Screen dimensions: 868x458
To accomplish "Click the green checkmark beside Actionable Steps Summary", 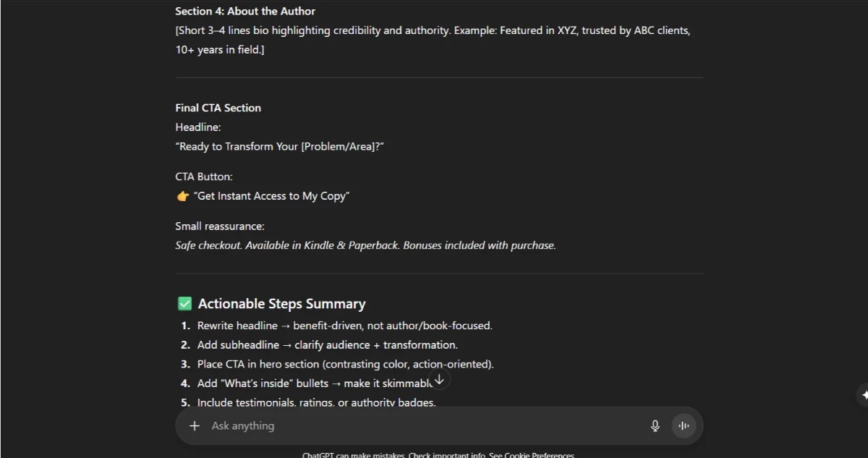I will pos(184,303).
